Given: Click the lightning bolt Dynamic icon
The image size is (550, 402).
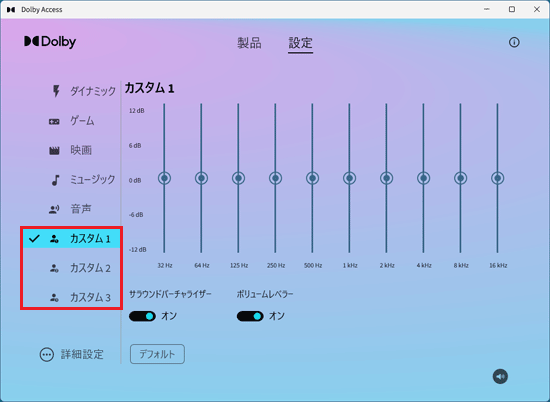Looking at the screenshot, I should (56, 91).
